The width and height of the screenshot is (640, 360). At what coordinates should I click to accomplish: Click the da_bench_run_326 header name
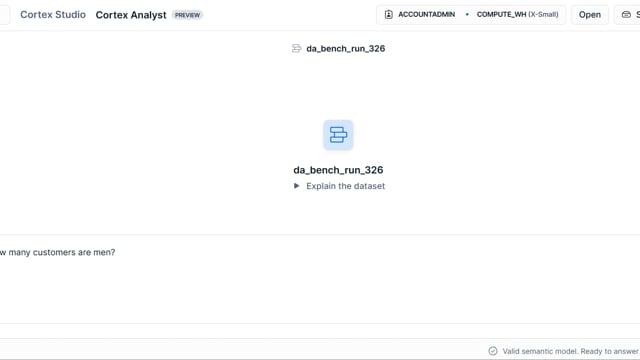point(346,49)
